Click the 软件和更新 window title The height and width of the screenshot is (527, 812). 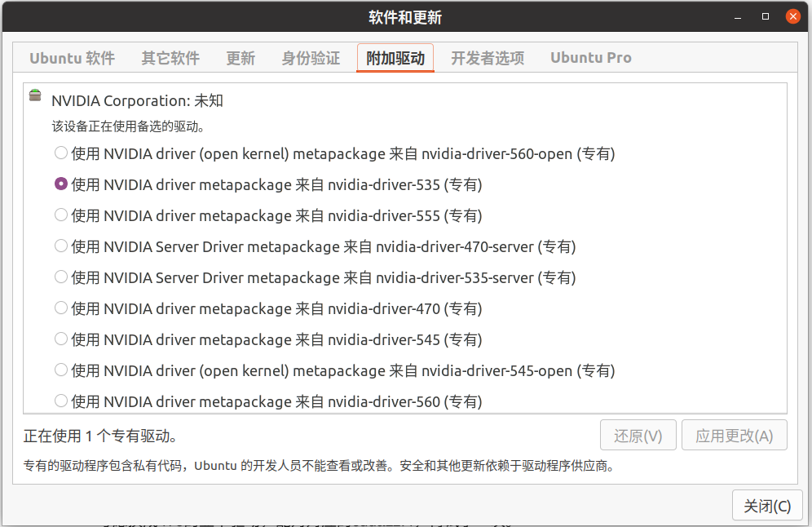[x=405, y=18]
